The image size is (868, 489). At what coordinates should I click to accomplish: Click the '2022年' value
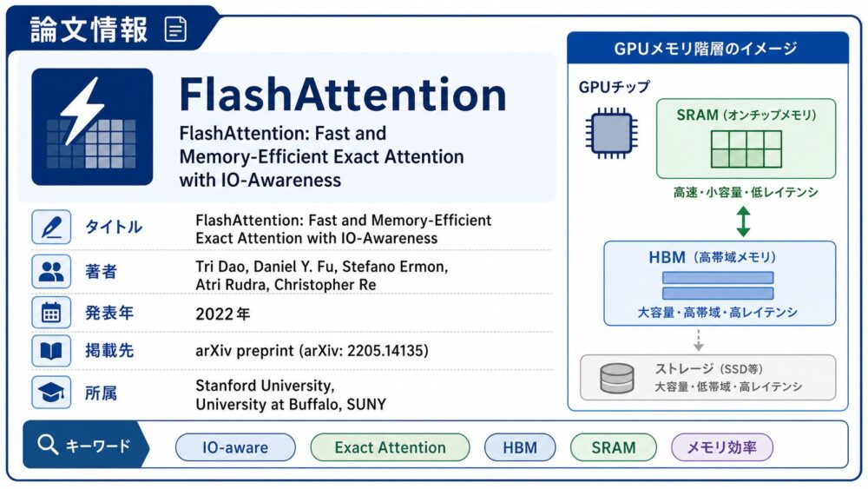222,314
